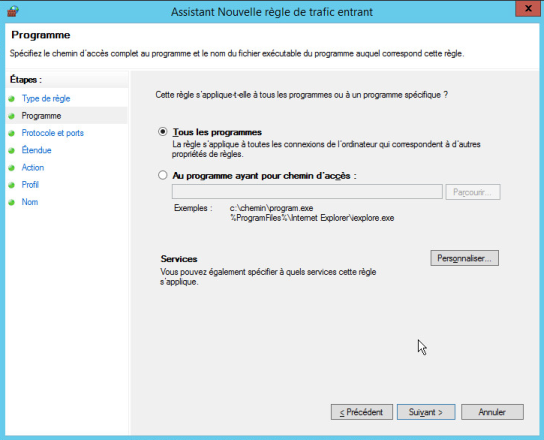Select the Tous les programmes radio option
The width and height of the screenshot is (544, 440).
(x=162, y=132)
